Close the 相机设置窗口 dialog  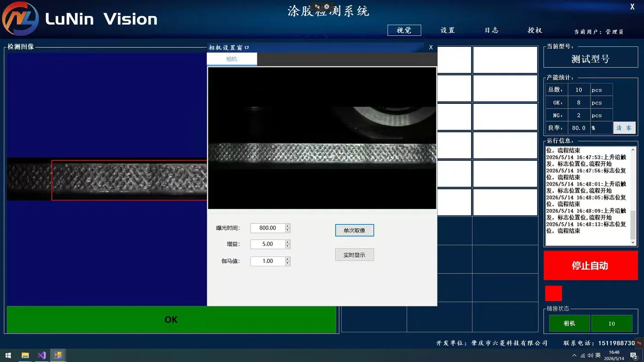pyautogui.click(x=431, y=47)
